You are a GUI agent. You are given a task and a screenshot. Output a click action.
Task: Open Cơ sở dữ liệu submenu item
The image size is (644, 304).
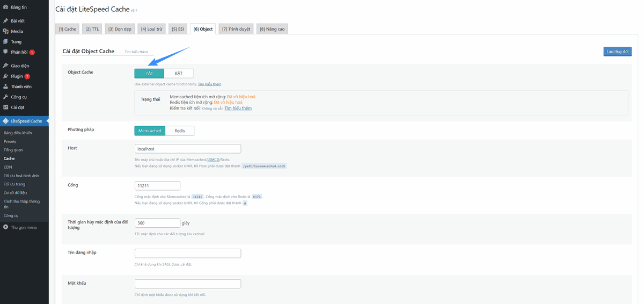tap(15, 192)
